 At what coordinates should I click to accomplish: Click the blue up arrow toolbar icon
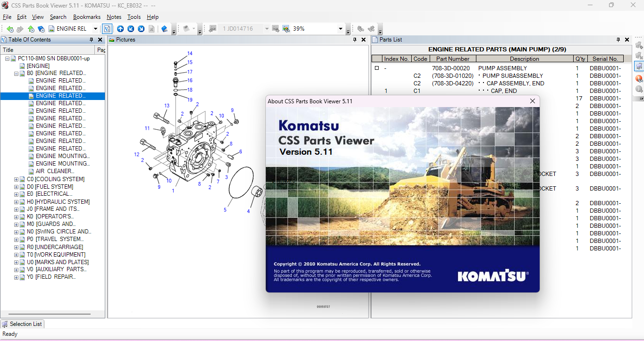pyautogui.click(x=120, y=29)
